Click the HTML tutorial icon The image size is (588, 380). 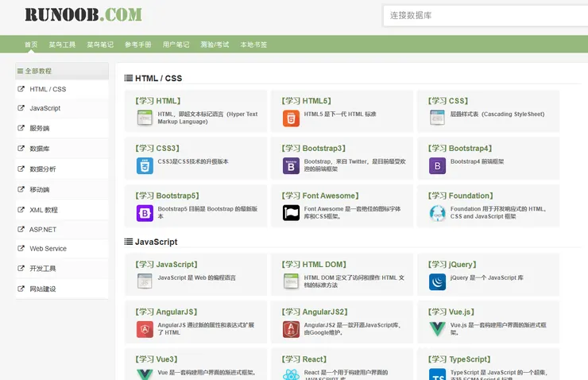click(x=145, y=118)
